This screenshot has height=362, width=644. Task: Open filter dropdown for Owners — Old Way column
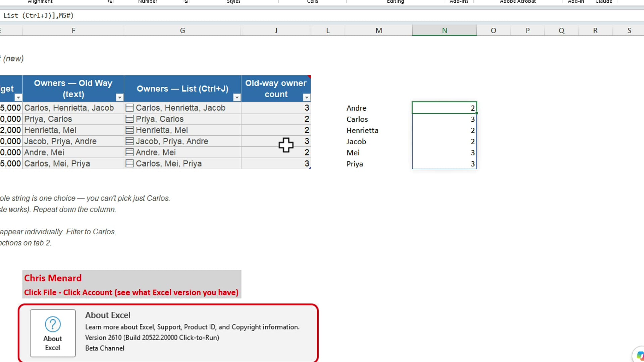coord(119,98)
